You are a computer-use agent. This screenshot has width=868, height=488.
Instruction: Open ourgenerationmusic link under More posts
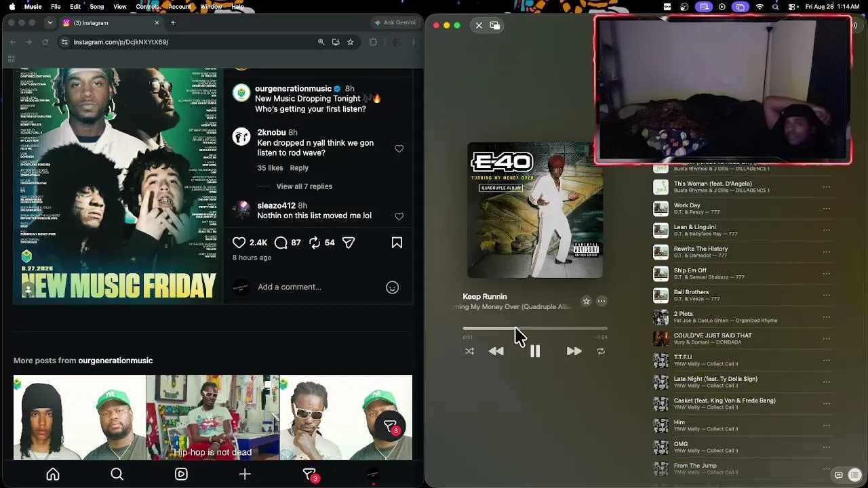tap(115, 361)
